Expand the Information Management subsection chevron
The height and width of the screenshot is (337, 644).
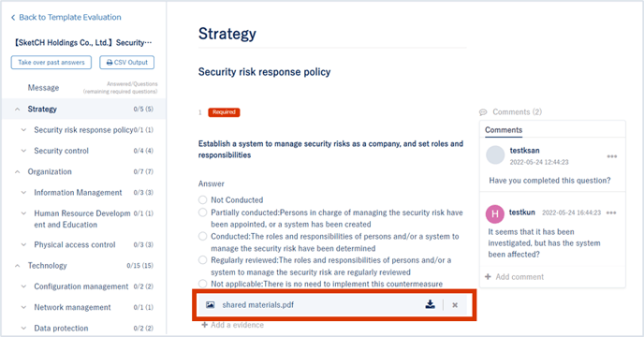coord(23,192)
